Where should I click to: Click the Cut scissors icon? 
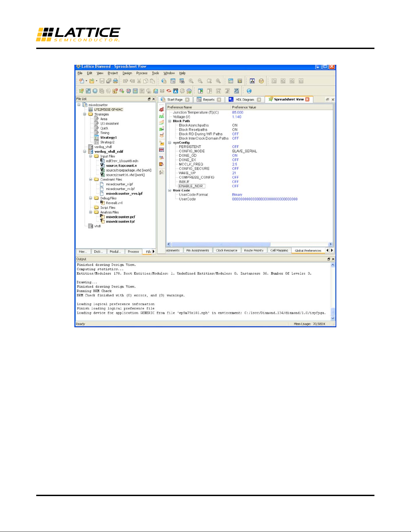tap(139, 81)
